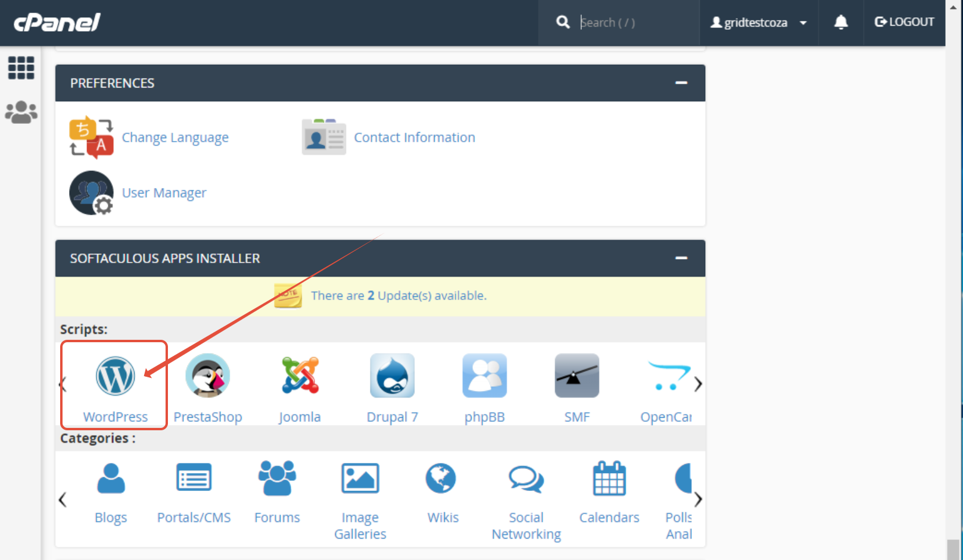Browse the Forums category icon
Image resolution: width=963 pixels, height=560 pixels.
(x=277, y=478)
